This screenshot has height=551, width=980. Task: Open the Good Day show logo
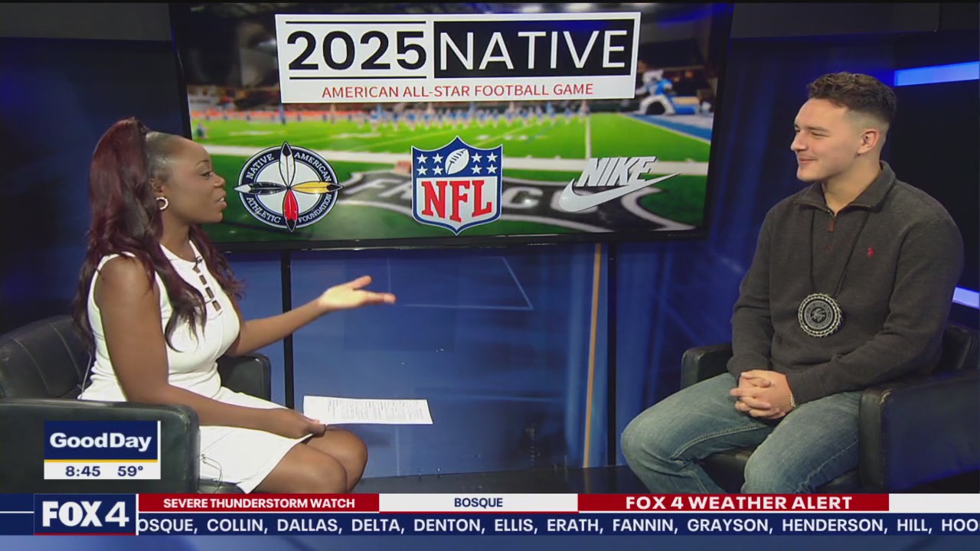tap(100, 441)
